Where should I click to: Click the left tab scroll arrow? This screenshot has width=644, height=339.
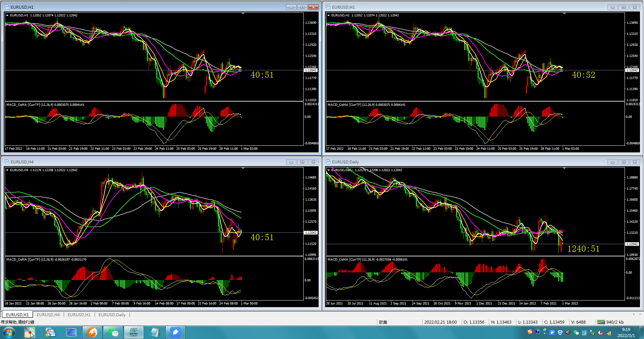[634, 314]
